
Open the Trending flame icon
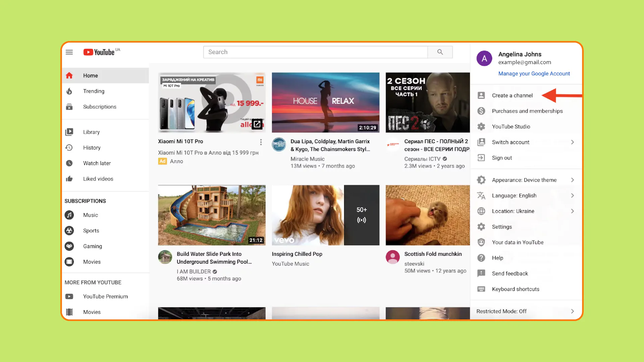(69, 91)
